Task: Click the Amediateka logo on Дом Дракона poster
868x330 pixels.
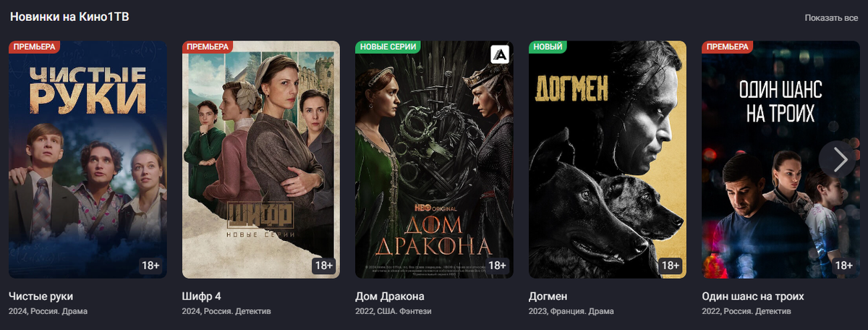Action: pos(500,55)
